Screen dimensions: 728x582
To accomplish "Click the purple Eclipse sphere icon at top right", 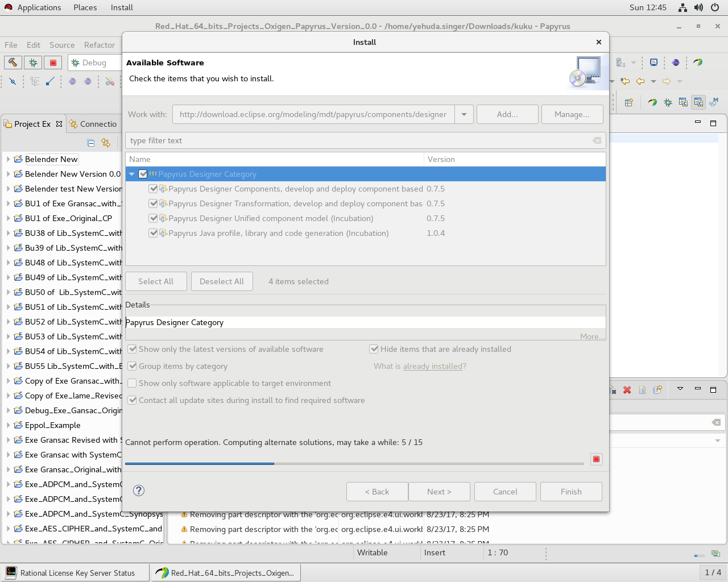I will 676,63.
